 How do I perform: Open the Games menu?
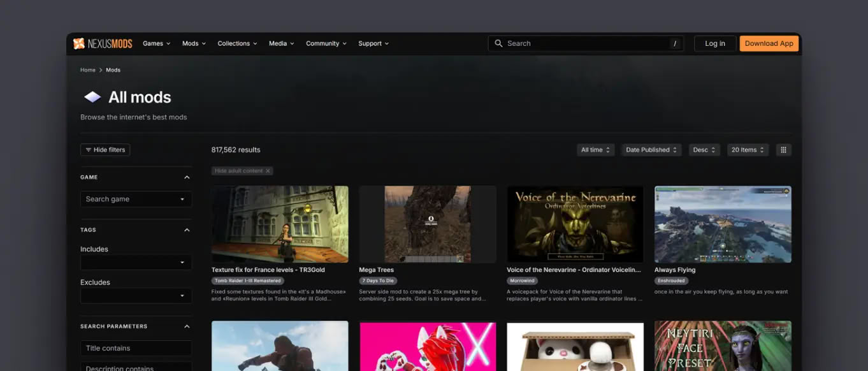point(156,43)
